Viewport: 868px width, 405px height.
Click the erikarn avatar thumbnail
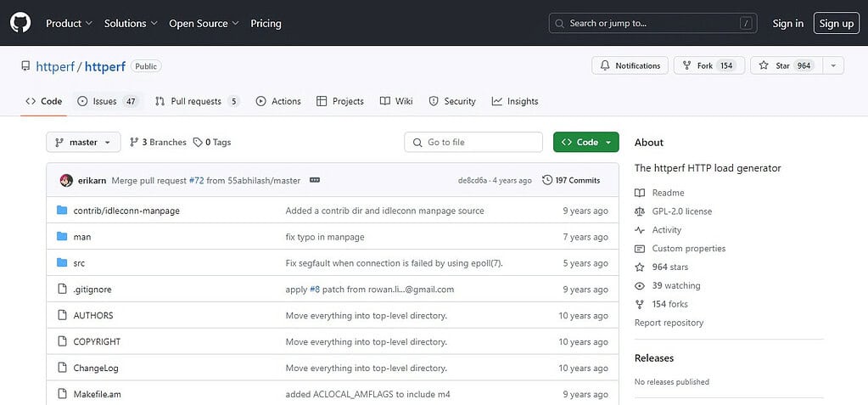66,181
